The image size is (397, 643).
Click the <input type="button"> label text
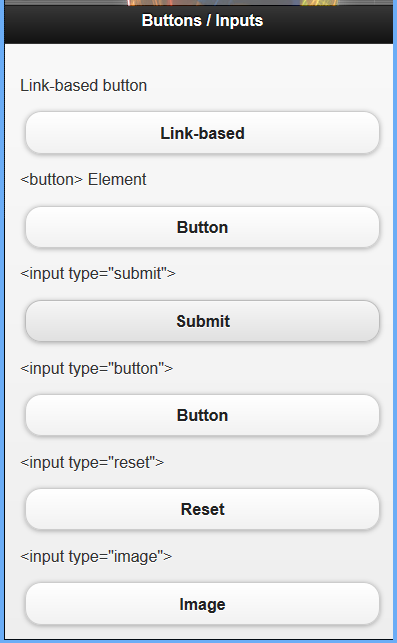[x=96, y=368]
